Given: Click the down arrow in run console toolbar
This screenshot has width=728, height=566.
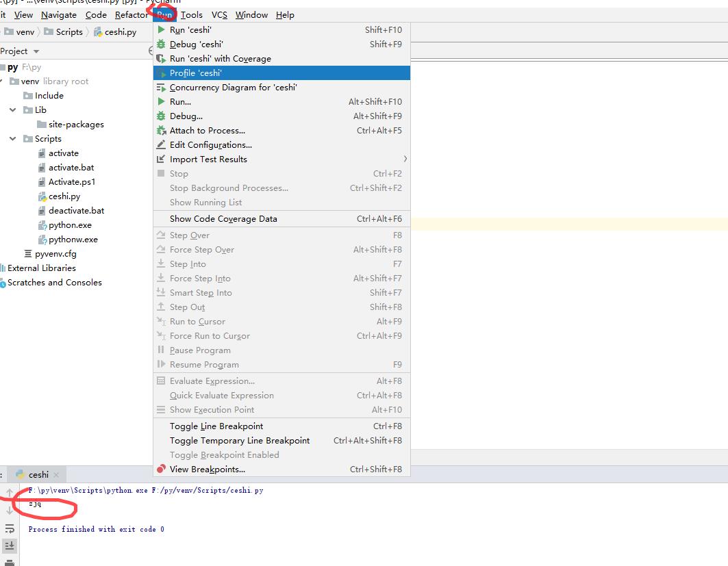Looking at the screenshot, I should pos(10,511).
